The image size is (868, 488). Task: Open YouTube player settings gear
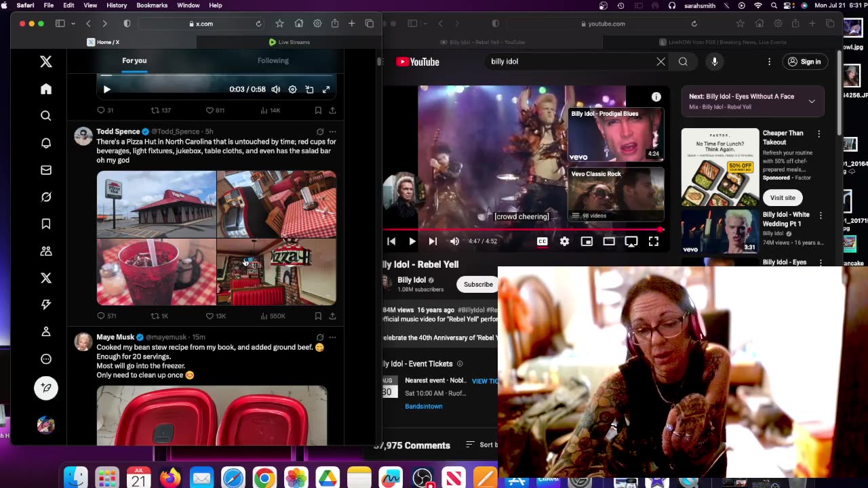point(564,241)
